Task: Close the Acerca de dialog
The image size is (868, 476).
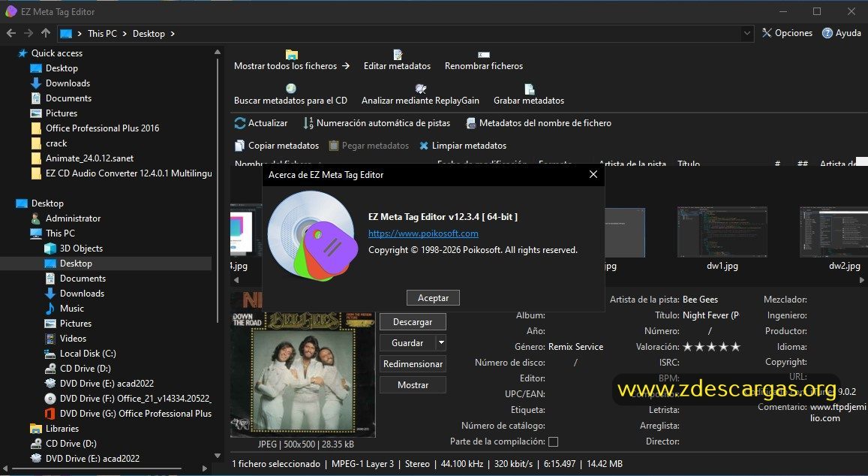Action: [593, 174]
